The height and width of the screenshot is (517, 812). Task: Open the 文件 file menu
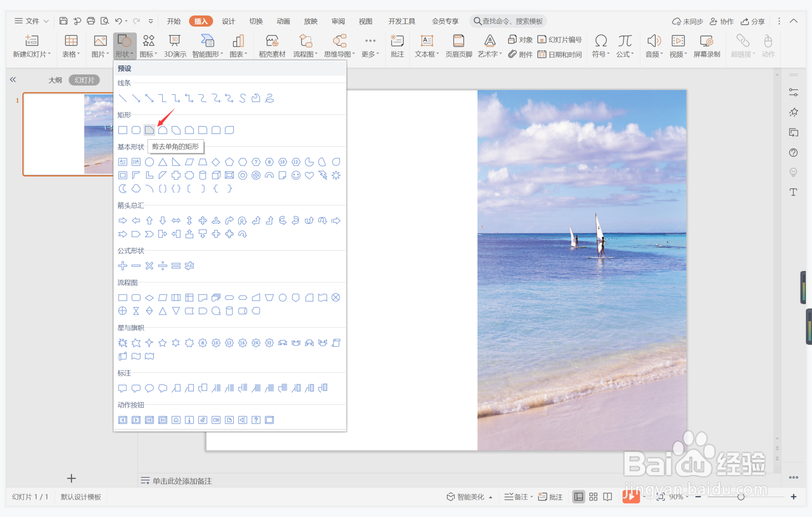(x=32, y=21)
